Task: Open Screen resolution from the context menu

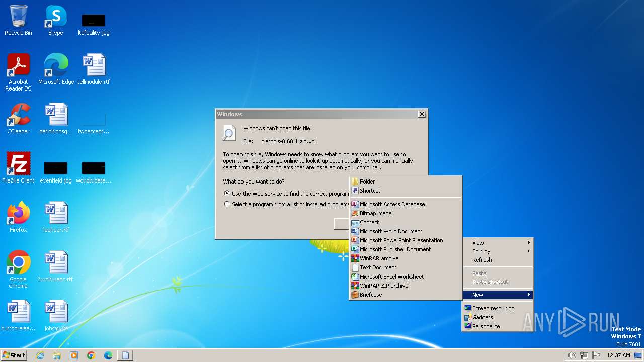Action: coord(498,308)
